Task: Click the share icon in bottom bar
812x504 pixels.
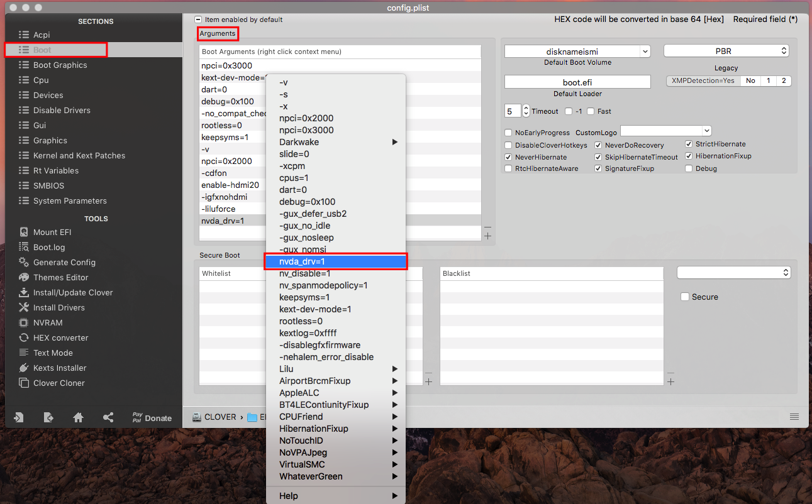Action: click(x=108, y=417)
